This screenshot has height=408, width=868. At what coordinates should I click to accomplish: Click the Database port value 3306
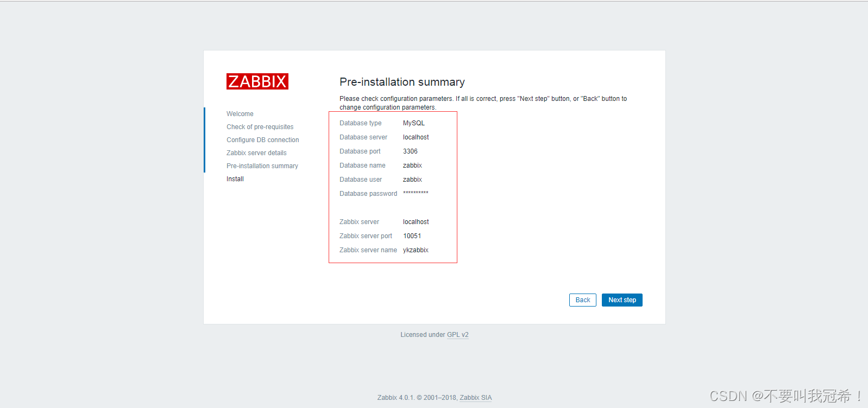410,151
